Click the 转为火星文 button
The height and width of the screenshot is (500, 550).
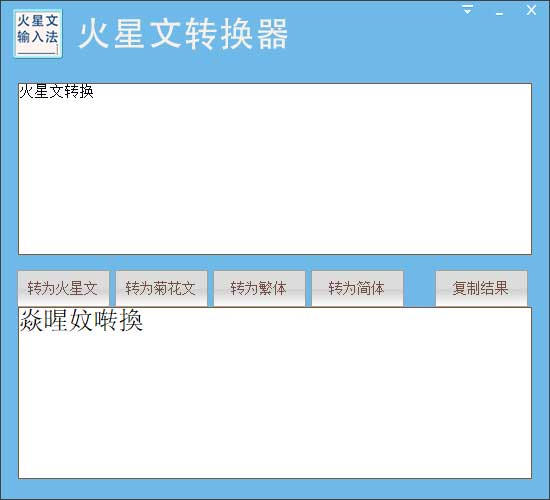click(x=63, y=288)
